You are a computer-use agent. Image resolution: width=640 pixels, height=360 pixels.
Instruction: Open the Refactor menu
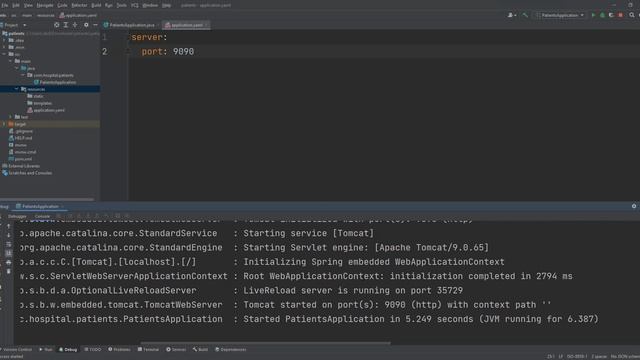click(x=79, y=5)
